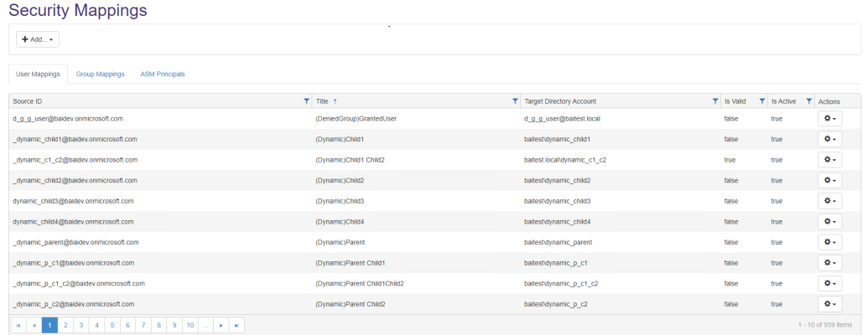Expand the Add... dropdown button
The width and height of the screenshot is (868, 335).
coord(38,39)
